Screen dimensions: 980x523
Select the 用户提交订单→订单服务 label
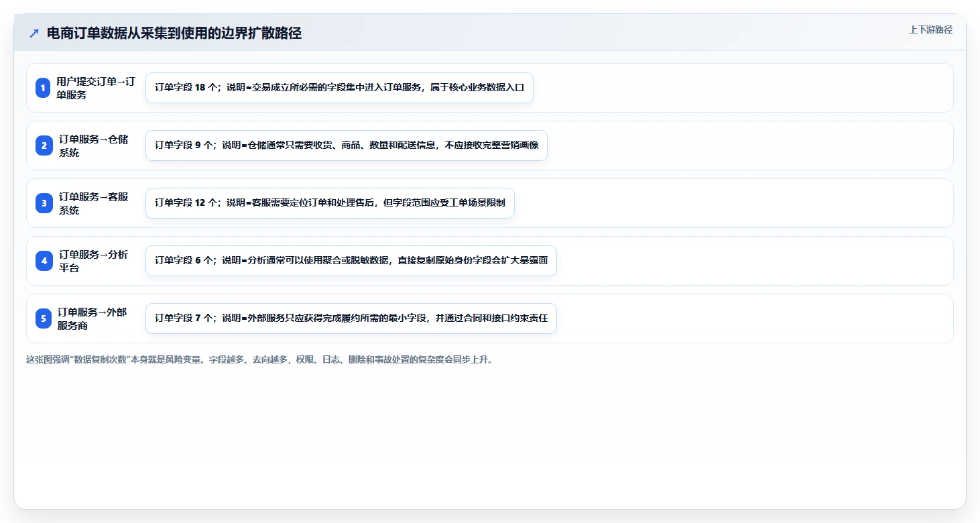pyautogui.click(x=97, y=88)
